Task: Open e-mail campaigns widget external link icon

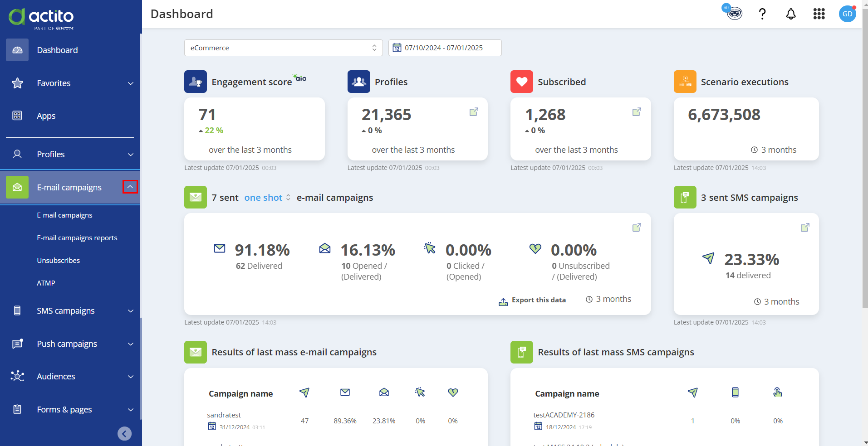Action: tap(637, 227)
